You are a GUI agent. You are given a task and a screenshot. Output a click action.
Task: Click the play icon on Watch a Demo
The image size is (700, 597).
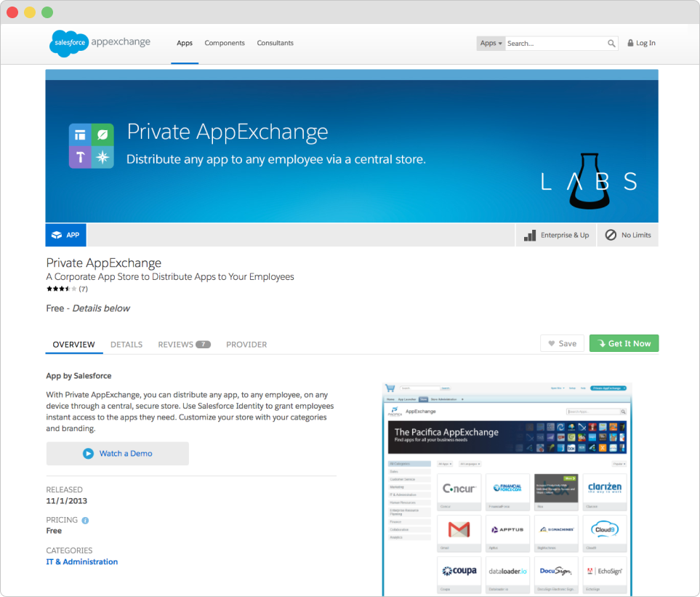tap(89, 454)
